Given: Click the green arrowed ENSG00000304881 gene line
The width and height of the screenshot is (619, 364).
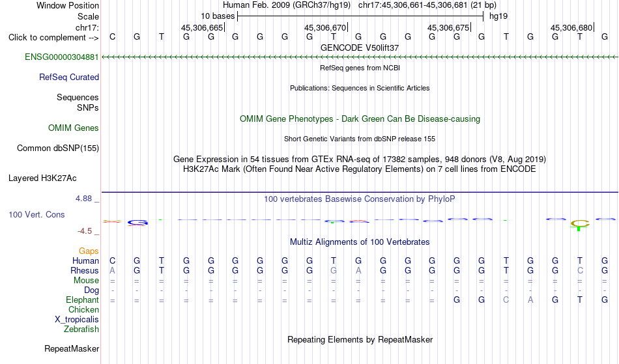Looking at the screenshot, I should coord(360,57).
